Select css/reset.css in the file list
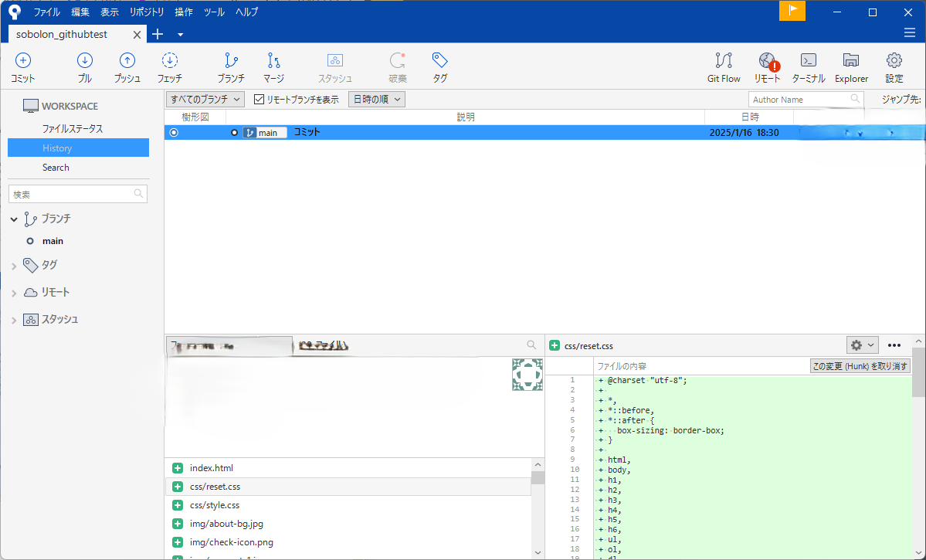Viewport: 926px width, 560px height. coord(348,487)
